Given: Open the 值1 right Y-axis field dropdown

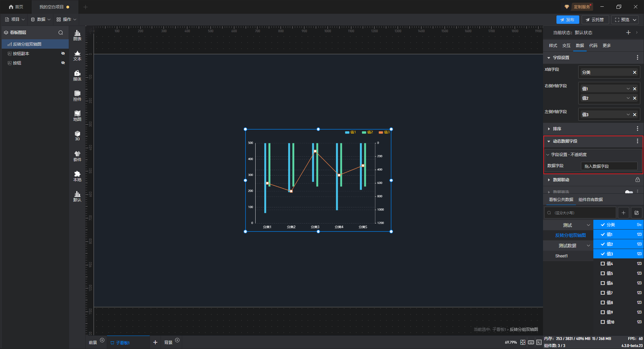Looking at the screenshot, I should click(x=628, y=89).
